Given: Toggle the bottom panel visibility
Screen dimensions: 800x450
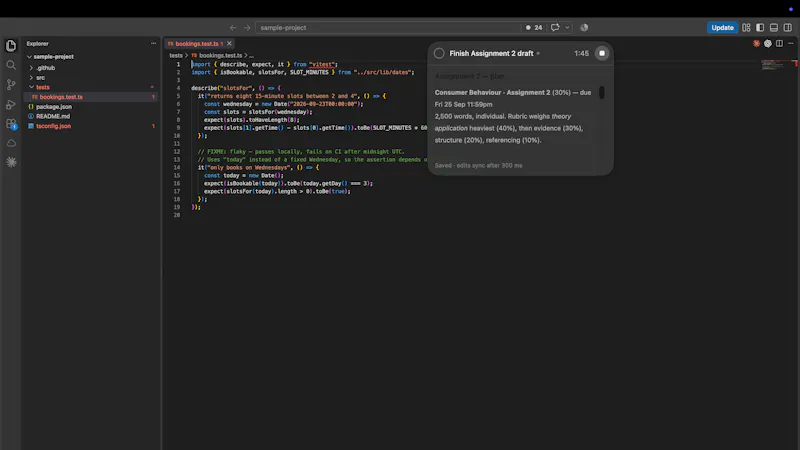Looking at the screenshot, I should tap(774, 28).
